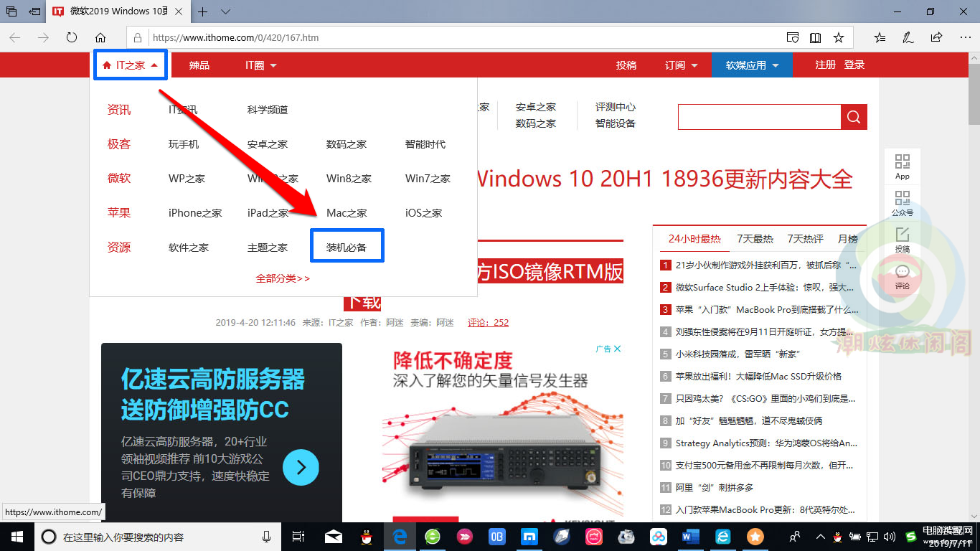980x551 pixels.
Task: Open Edge settings and more menu
Action: [965, 37]
